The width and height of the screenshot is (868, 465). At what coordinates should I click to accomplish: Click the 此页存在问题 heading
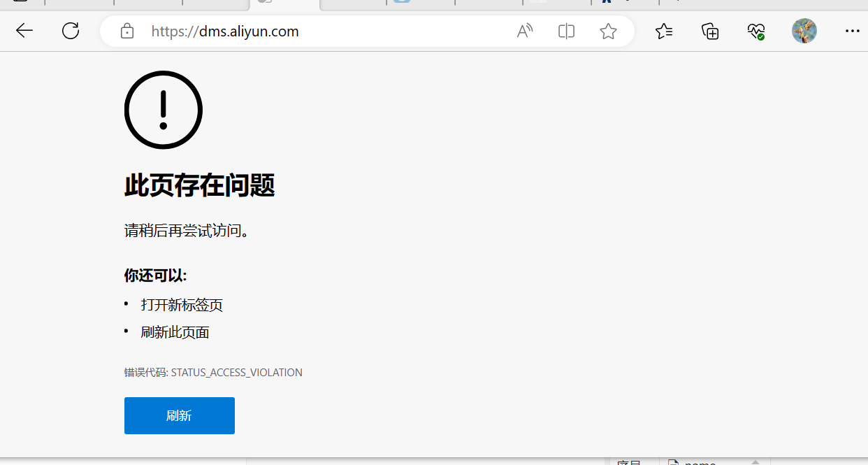[x=200, y=186]
